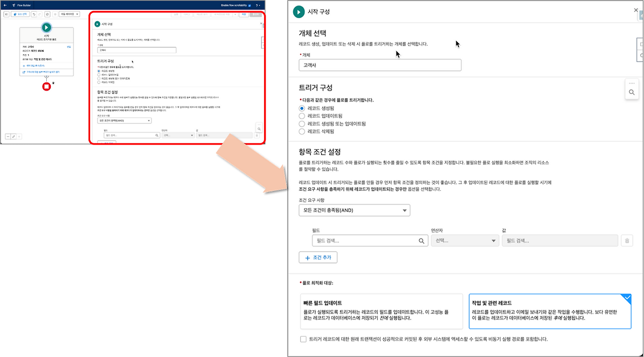Toggle the toolbox sidebar icon in Flow Builder toolbar
The image size is (644, 357).
(7, 14)
